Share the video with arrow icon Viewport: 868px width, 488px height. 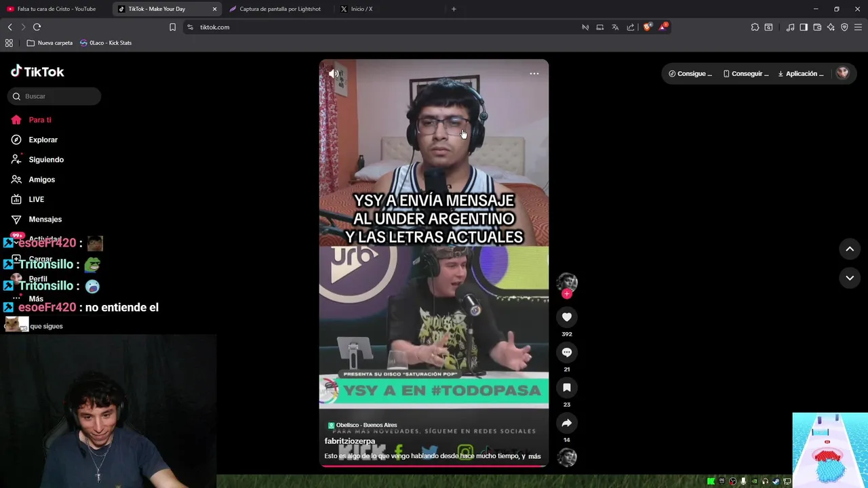click(567, 422)
